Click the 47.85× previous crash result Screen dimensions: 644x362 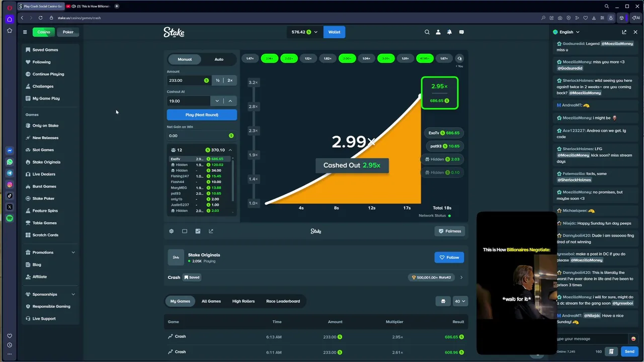pos(425,59)
